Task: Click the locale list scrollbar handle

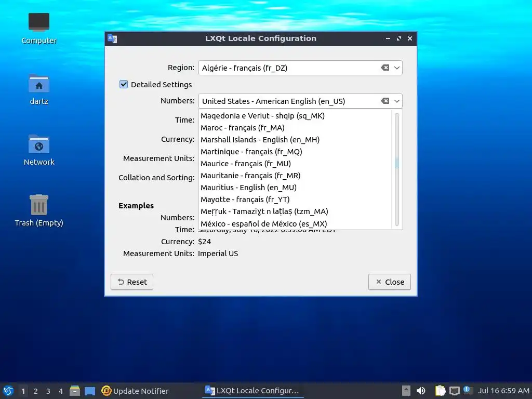Action: coord(396,163)
